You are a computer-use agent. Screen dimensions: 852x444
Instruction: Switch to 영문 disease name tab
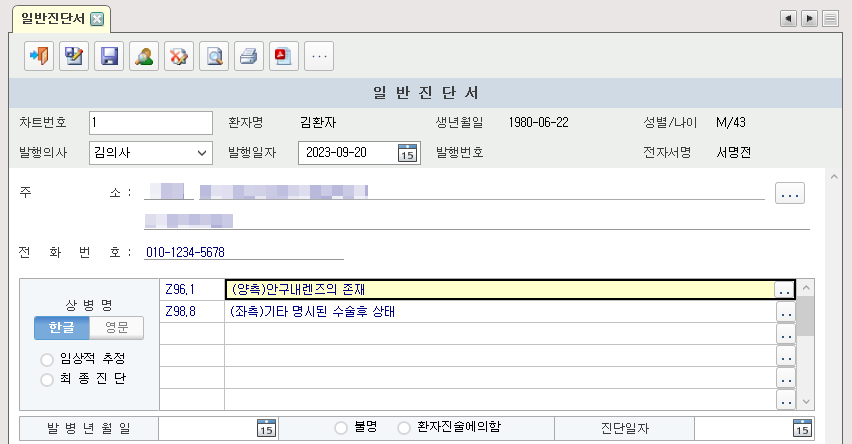117,327
